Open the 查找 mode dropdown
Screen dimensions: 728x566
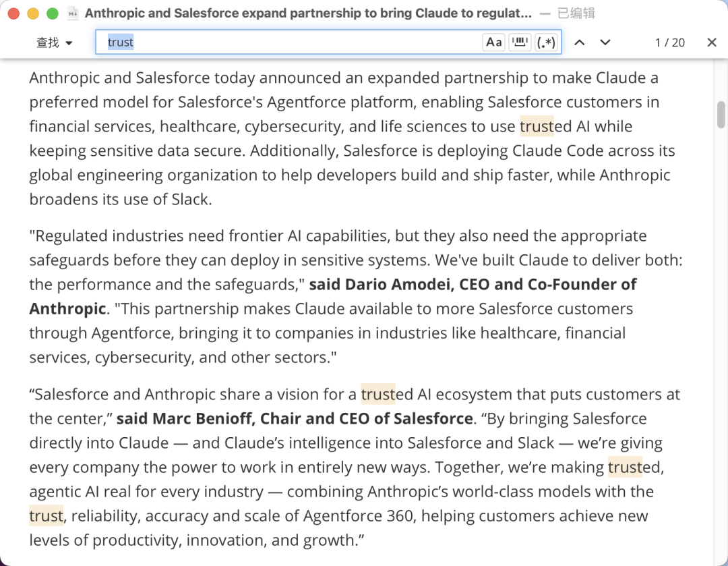55,43
